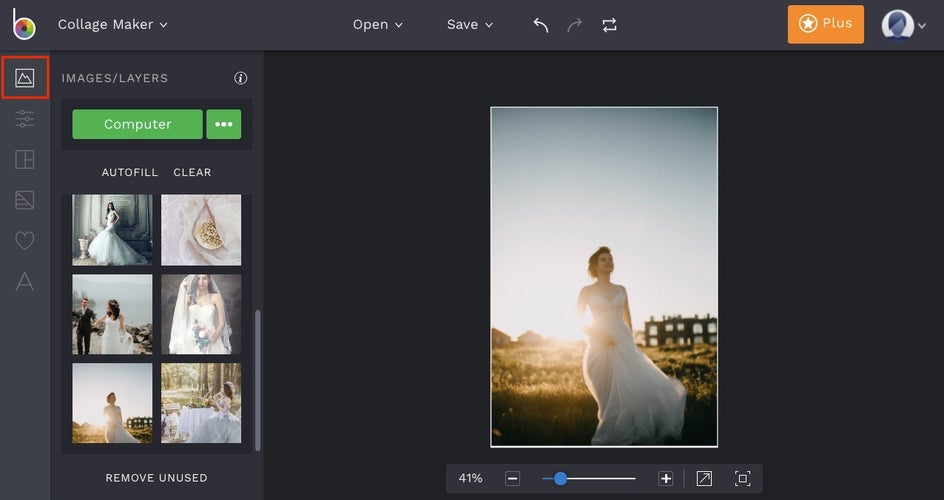
Task: Show Images/Layers info icon
Action: pyautogui.click(x=240, y=78)
